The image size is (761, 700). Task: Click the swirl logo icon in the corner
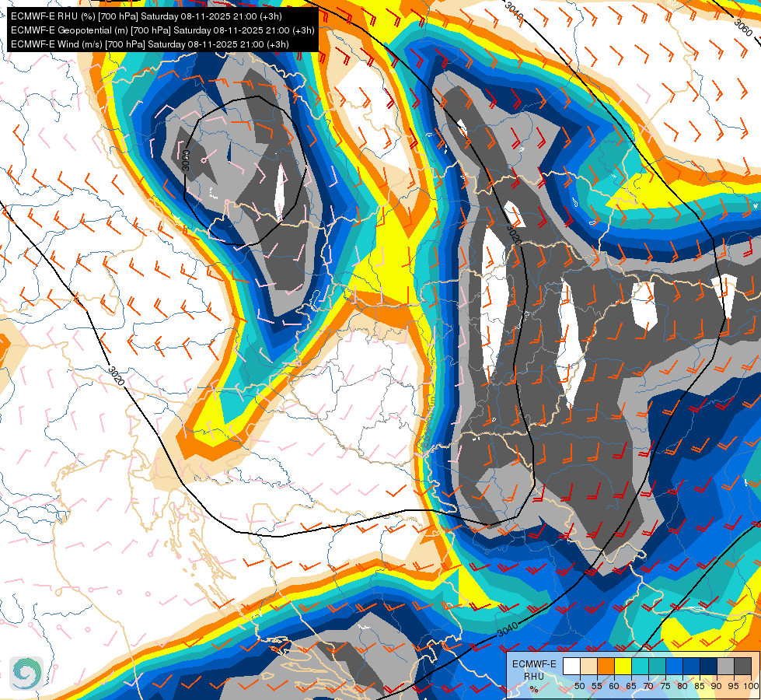pos(26,674)
